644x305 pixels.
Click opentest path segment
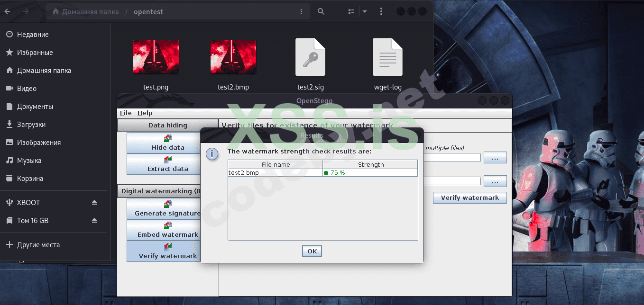click(x=148, y=11)
